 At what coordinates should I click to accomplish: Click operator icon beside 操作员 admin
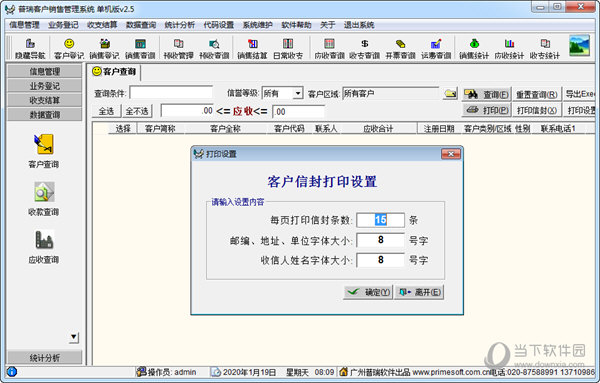[x=142, y=372]
